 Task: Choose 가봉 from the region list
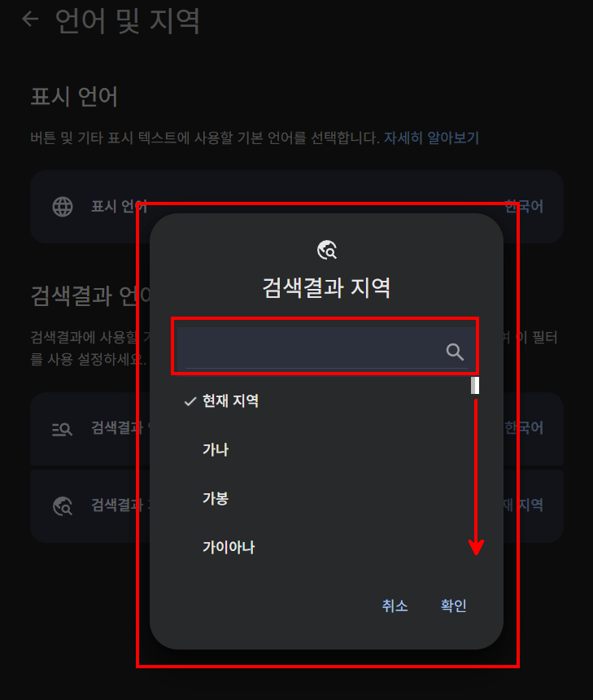(x=216, y=498)
